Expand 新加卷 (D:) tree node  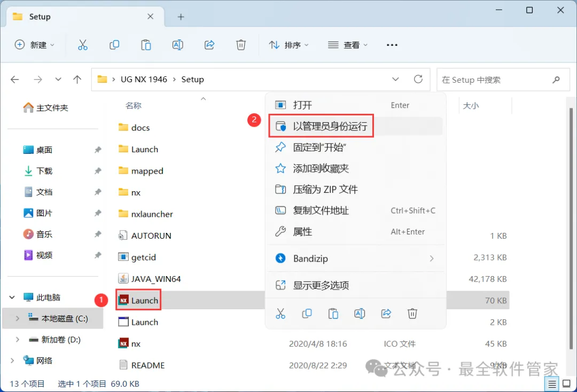(x=17, y=340)
